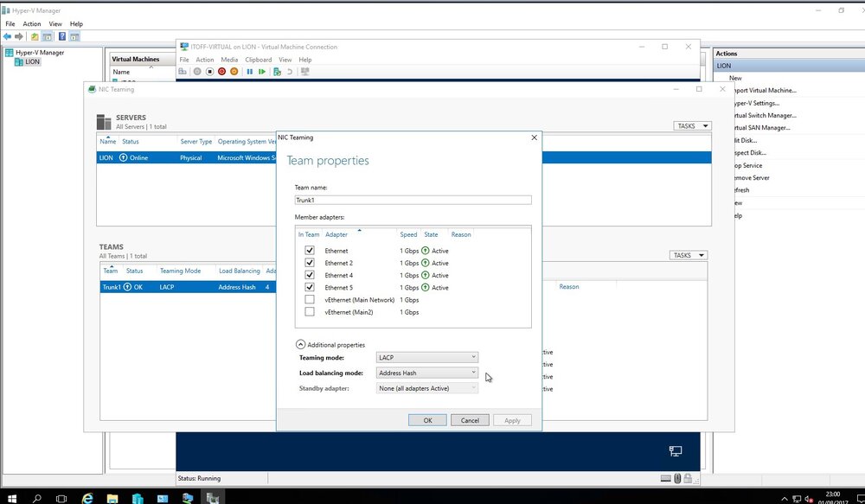
Task: Click Virtual SAN Manager in Actions pane
Action: tap(761, 127)
